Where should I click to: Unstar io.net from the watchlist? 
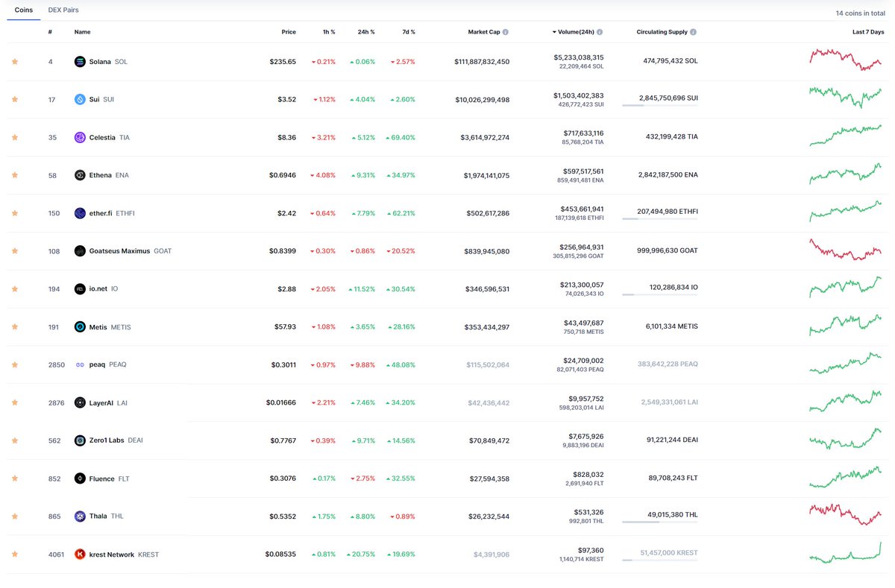(15, 289)
